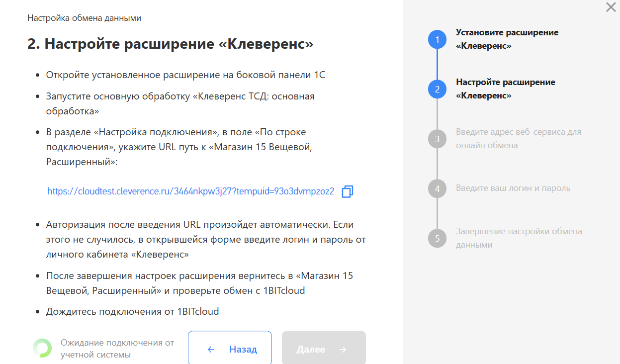Screen dimensions: 620x364
Task: Open step «Настройте расширение «Клеверенс»» in sidebar
Action: tap(506, 89)
